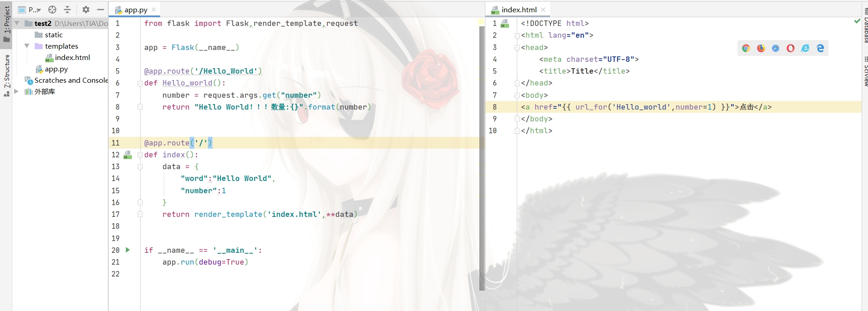The width and height of the screenshot is (868, 311).
Task: Open page preview in Internet Explorer
Action: [x=805, y=48]
